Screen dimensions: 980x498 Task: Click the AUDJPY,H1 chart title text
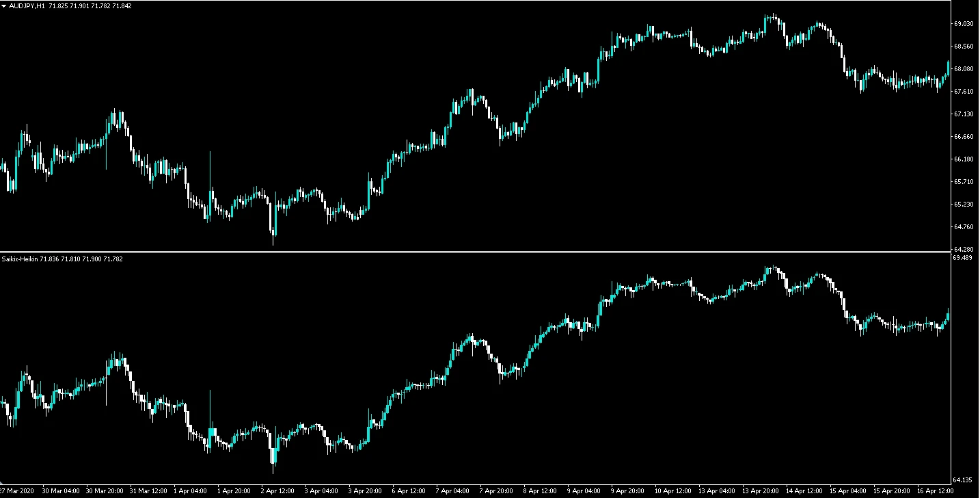[27, 6]
